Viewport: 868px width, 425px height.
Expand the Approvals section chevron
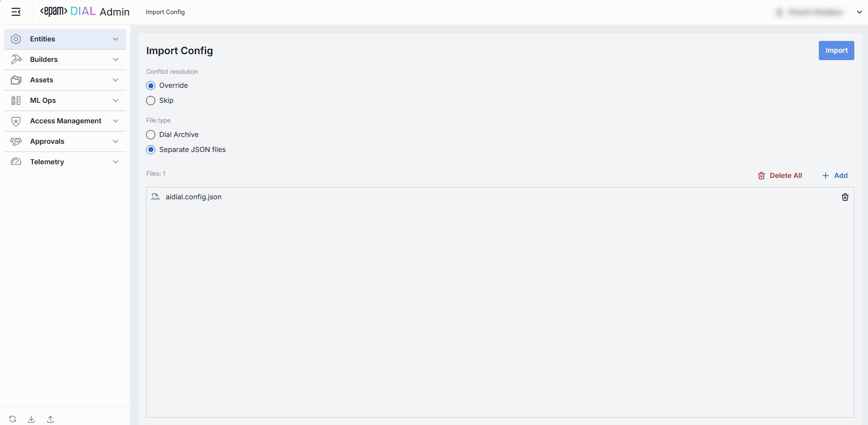coord(116,142)
